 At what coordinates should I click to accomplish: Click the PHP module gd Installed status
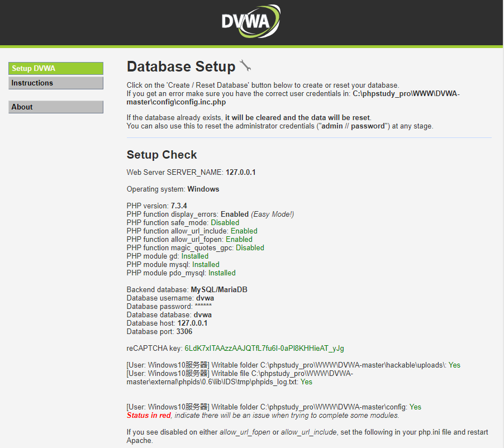pyautogui.click(x=194, y=256)
